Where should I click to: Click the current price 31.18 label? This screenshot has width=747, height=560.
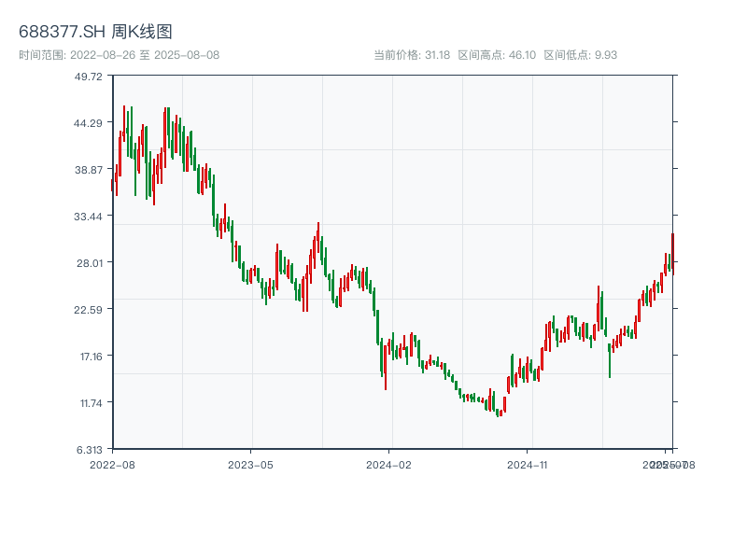pos(412,55)
